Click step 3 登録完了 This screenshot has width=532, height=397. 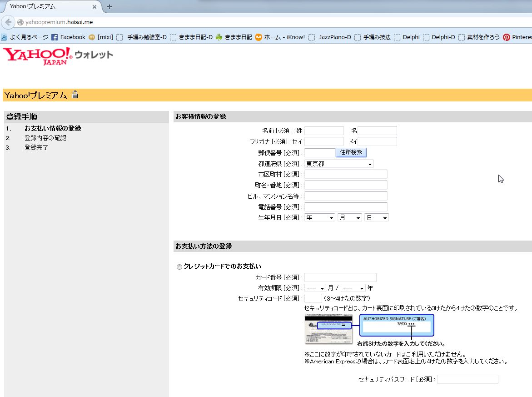tap(36, 147)
